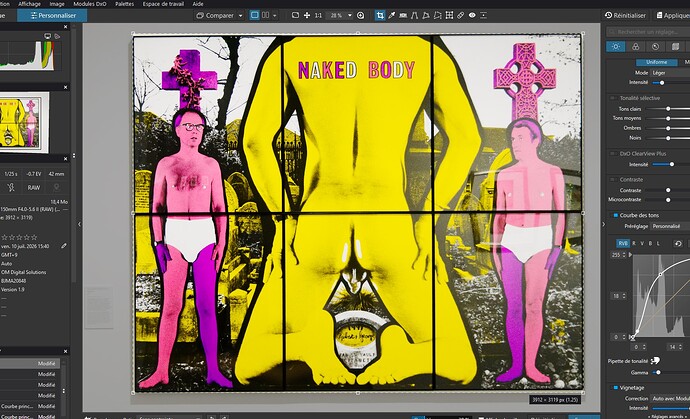Click the star rating row

pyautogui.click(x=19, y=237)
